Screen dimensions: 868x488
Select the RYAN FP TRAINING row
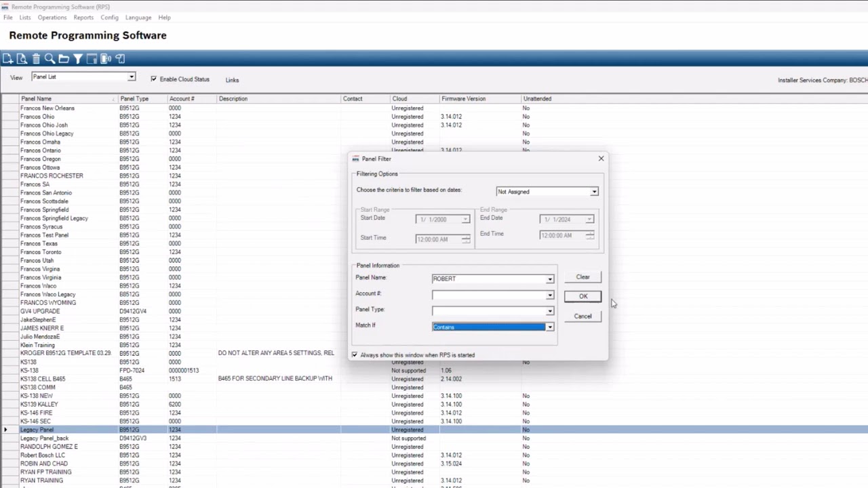[434, 472]
